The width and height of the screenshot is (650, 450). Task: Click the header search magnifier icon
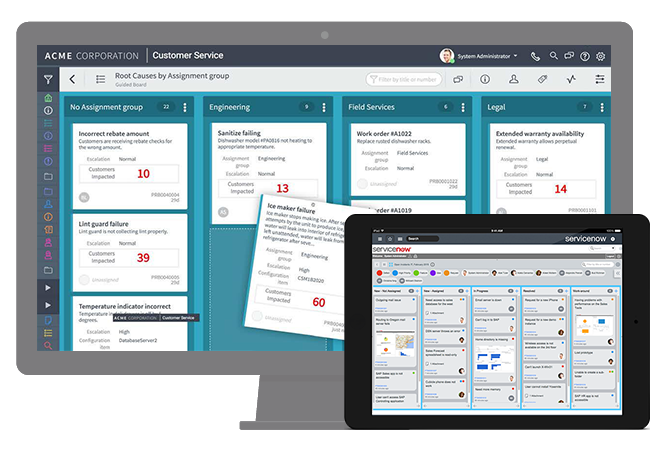[x=553, y=56]
